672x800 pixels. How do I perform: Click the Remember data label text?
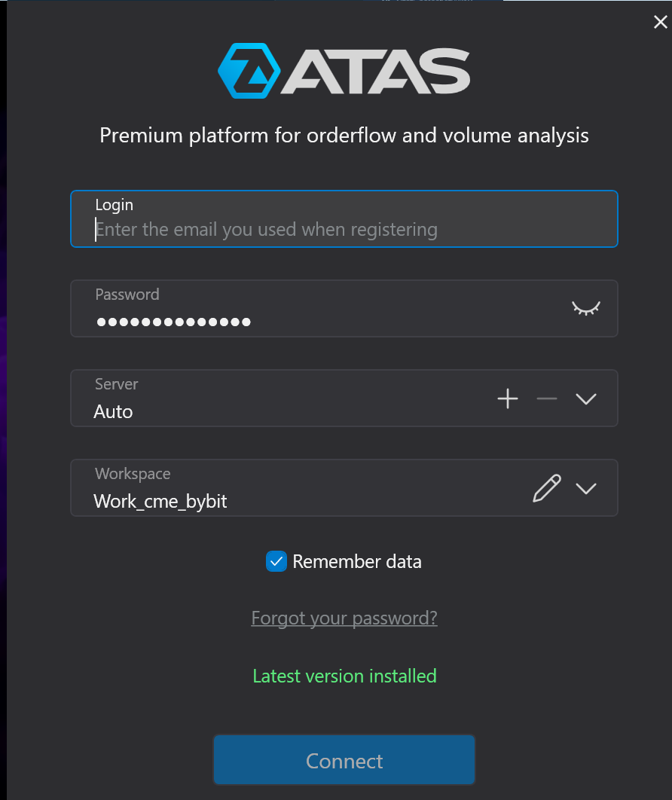click(x=357, y=561)
